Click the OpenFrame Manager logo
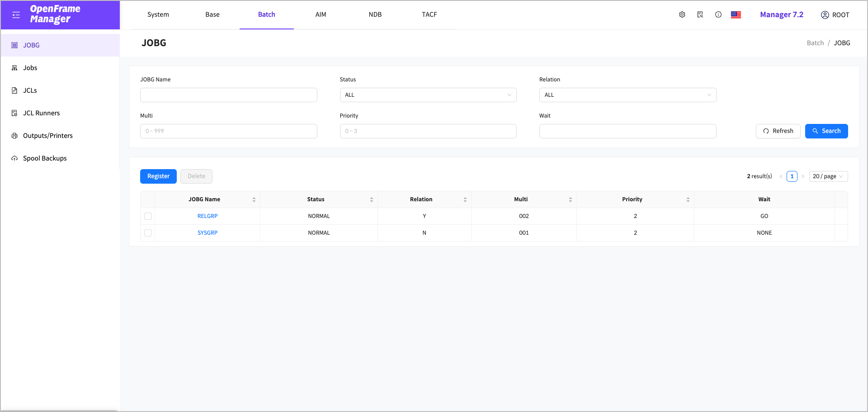The height and width of the screenshot is (412, 868). pyautogui.click(x=55, y=14)
